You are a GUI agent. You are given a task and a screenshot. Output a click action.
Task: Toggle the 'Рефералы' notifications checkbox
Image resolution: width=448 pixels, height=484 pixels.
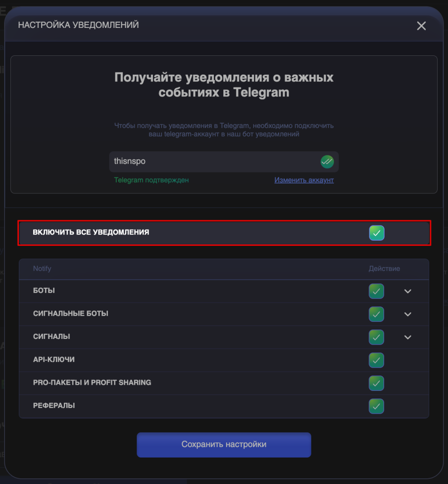[x=377, y=406]
